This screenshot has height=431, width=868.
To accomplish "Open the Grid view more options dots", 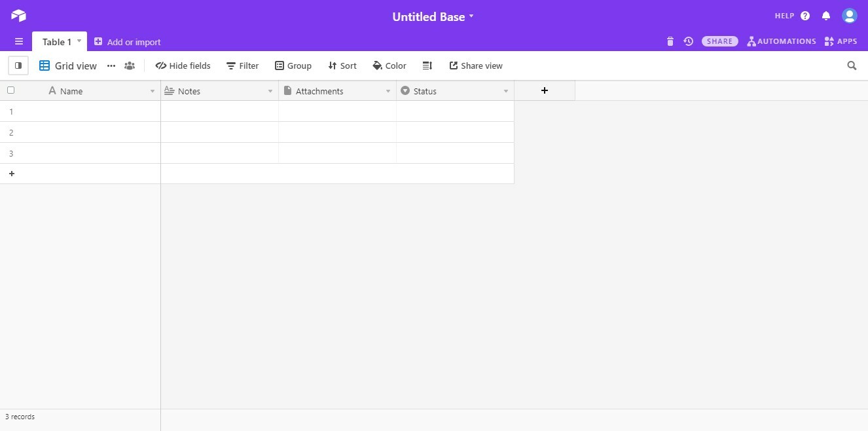I will 111,66.
